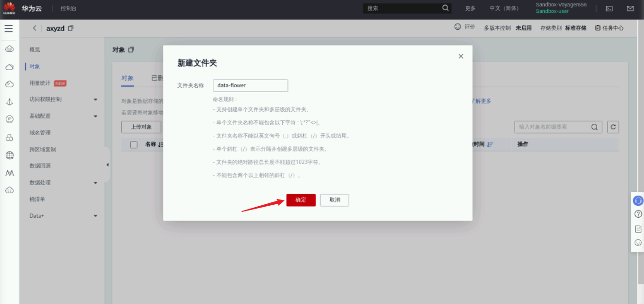Open 控制台 in top bar
644x304 pixels.
point(69,9)
